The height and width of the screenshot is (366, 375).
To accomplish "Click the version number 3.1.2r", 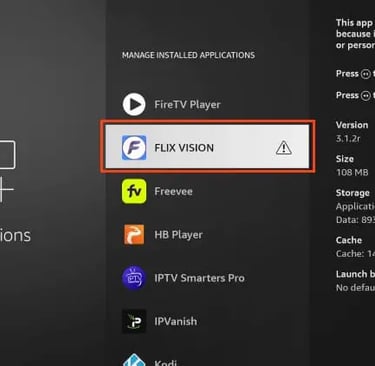I will [x=348, y=138].
